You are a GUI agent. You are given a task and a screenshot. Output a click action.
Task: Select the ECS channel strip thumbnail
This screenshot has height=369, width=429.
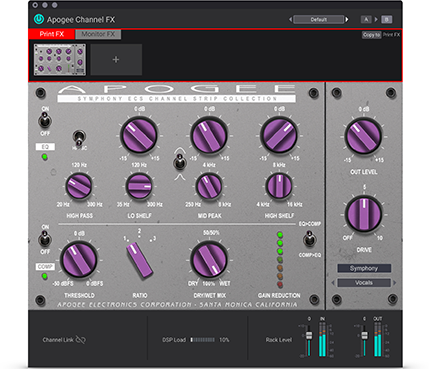60,59
